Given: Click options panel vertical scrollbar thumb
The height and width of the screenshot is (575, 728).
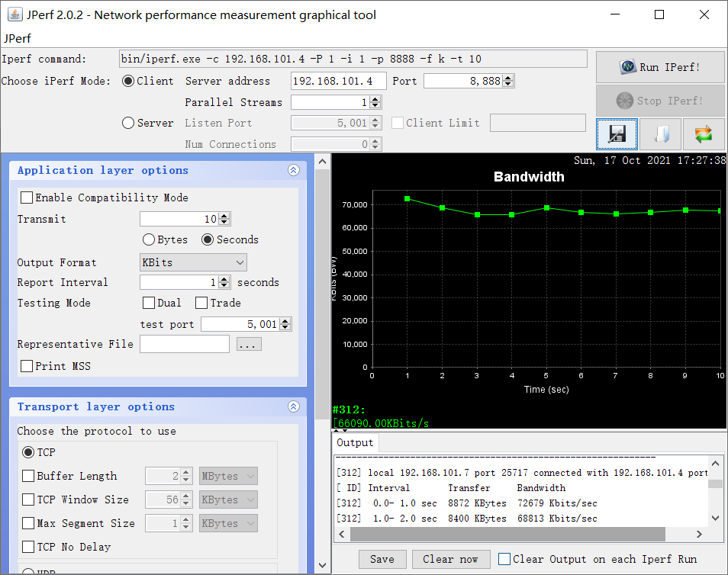Looking at the screenshot, I should (322, 294).
